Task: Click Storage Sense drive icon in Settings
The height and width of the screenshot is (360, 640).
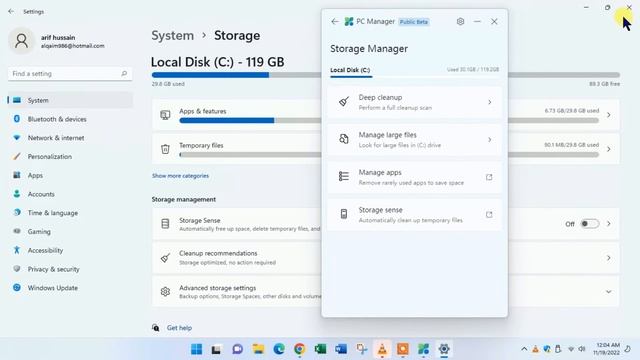Action: [x=165, y=224]
